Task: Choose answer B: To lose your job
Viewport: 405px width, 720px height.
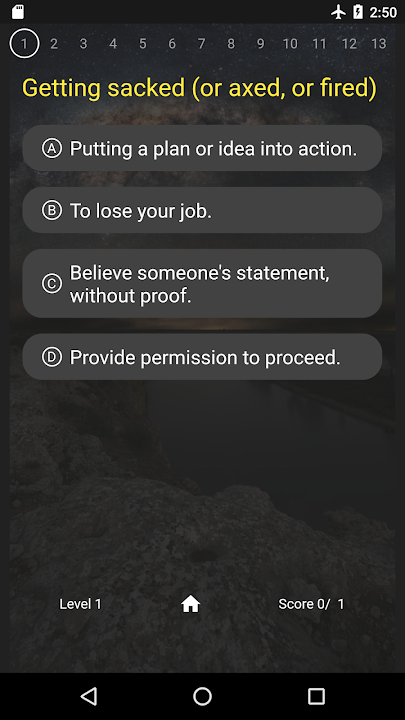Action: click(202, 210)
